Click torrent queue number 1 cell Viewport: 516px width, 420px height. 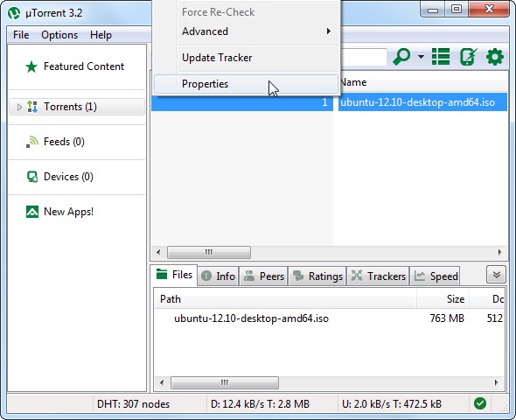(242, 102)
